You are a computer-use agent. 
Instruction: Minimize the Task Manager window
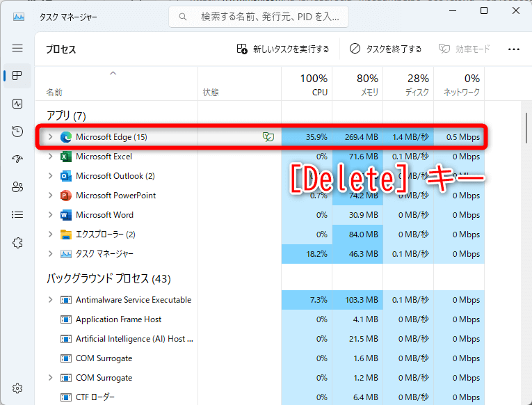[x=453, y=11]
